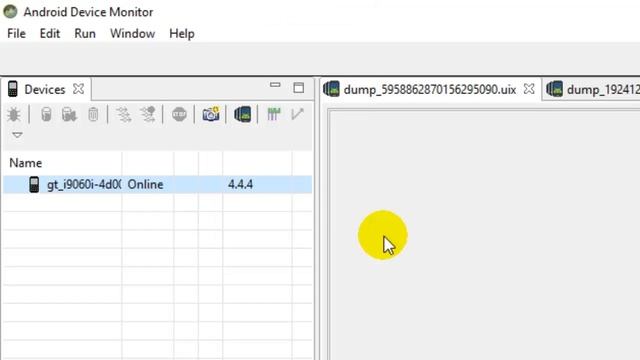The height and width of the screenshot is (360, 640).
Task: Close the dump_5958862870156295090.uix tab
Action: [529, 89]
